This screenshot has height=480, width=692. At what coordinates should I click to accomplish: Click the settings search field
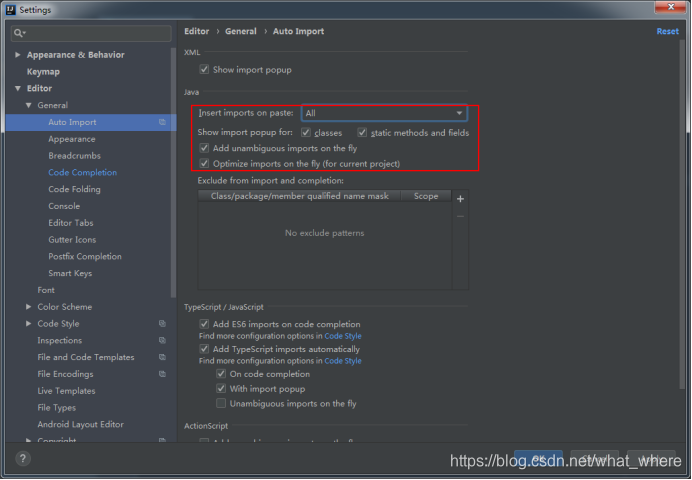(91, 33)
